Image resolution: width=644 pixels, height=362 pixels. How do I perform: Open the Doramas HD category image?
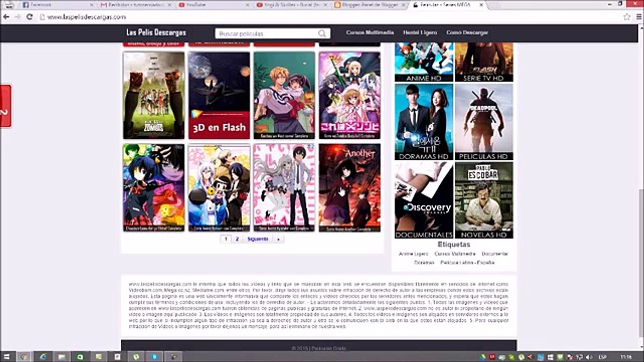[424, 122]
